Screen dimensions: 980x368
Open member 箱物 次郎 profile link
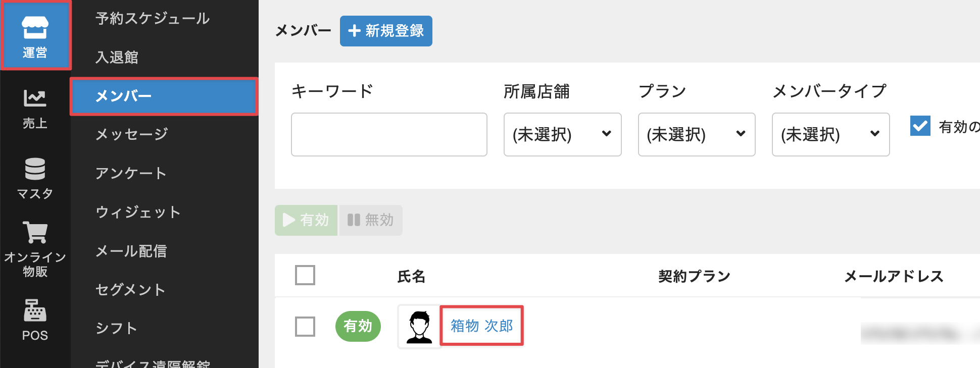[x=481, y=326]
